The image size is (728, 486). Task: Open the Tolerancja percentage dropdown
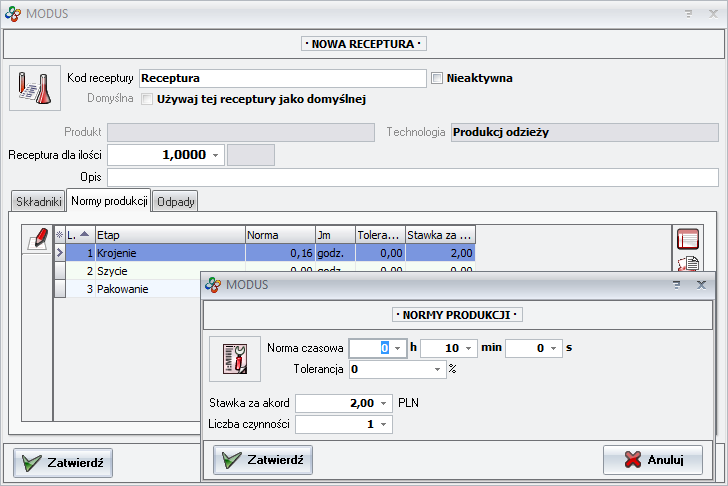(x=437, y=369)
